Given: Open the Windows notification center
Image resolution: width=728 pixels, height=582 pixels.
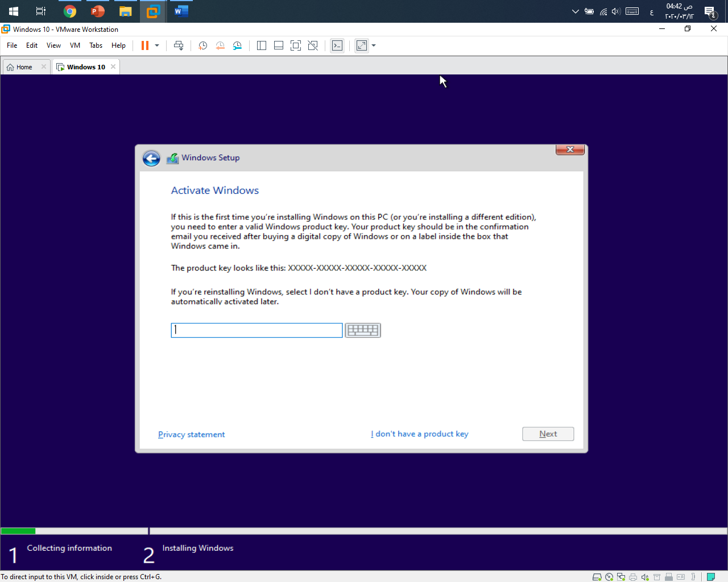Looking at the screenshot, I should click(710, 11).
